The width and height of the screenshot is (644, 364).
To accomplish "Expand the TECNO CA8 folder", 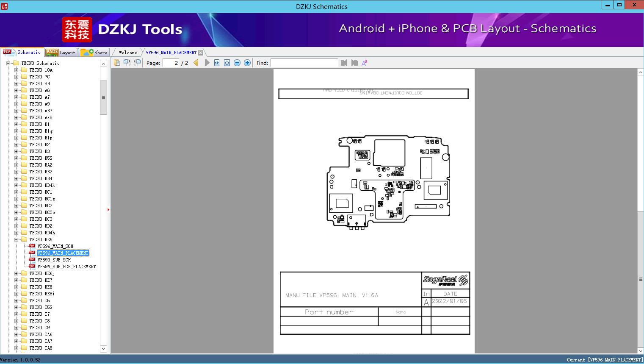I will (x=16, y=348).
